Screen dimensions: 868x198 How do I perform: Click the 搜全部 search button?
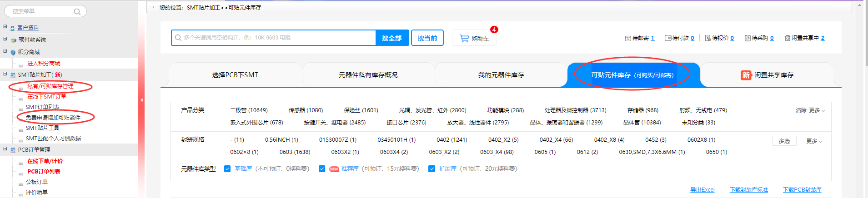point(392,38)
